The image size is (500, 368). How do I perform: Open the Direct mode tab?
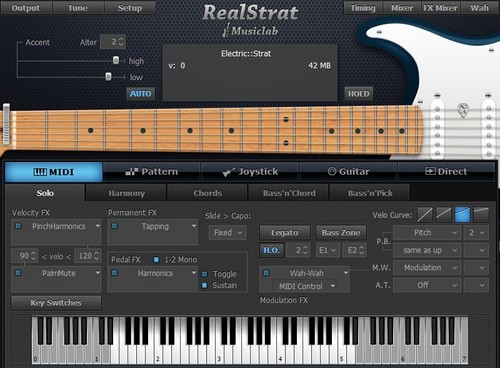[x=446, y=172]
